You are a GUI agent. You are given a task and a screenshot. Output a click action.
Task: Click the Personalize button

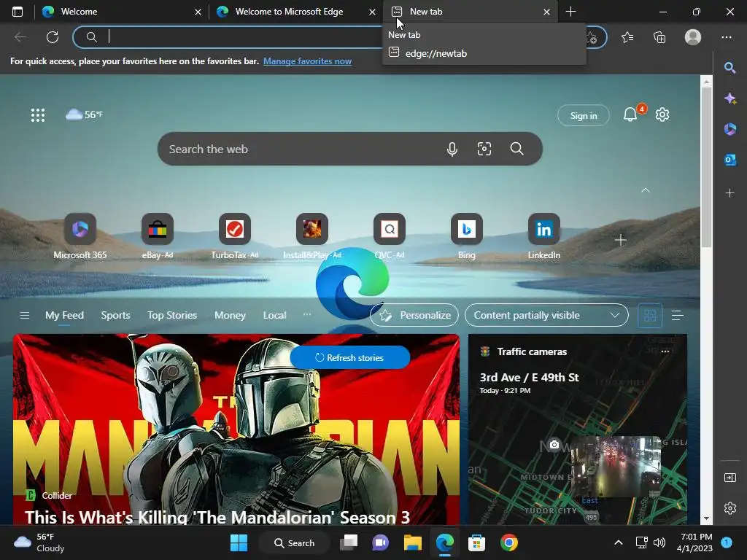(414, 315)
